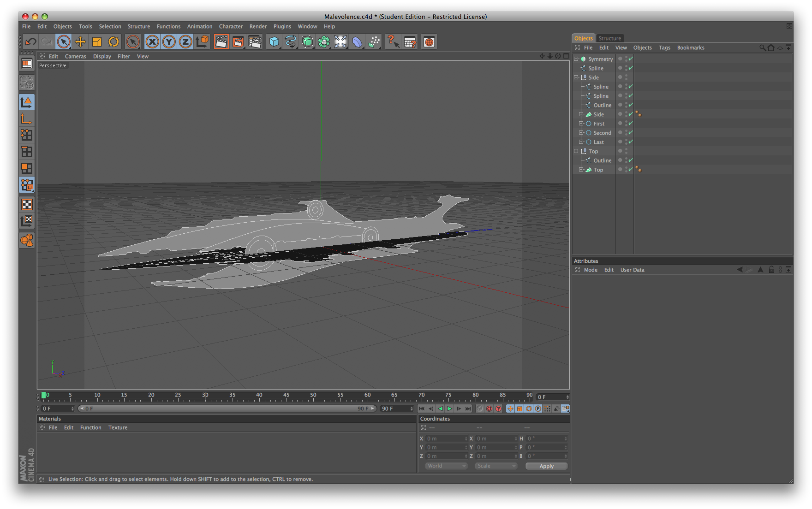
Task: Toggle the enable checkmark on Second row
Action: point(631,133)
